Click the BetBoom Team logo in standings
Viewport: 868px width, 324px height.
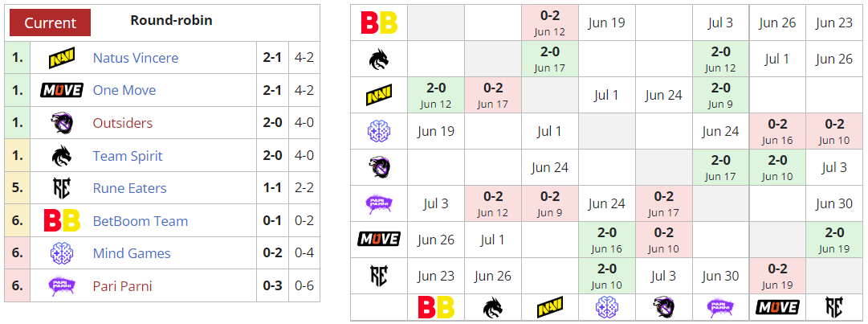click(62, 221)
